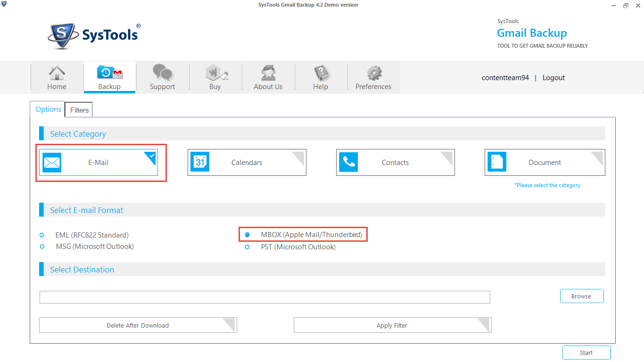Switch to the Filters tab
This screenshot has height=362, width=644.
pos(79,110)
